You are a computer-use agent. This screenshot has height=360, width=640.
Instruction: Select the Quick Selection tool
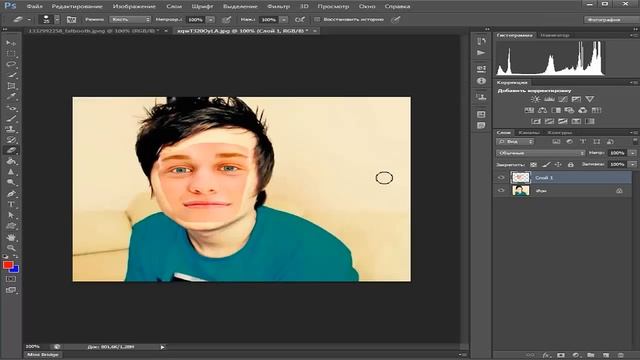tap(11, 75)
